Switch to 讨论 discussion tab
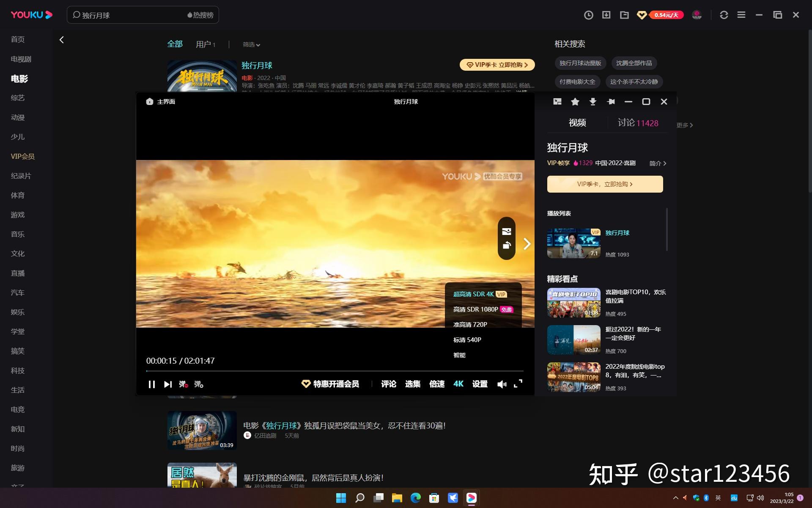The image size is (812, 508). [638, 123]
